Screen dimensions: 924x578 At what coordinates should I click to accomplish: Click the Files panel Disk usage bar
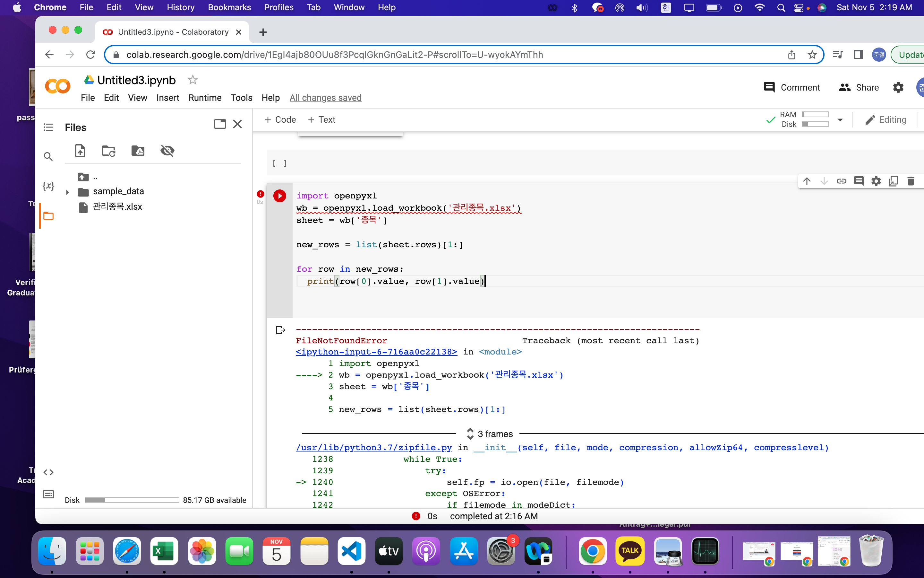[x=132, y=500]
